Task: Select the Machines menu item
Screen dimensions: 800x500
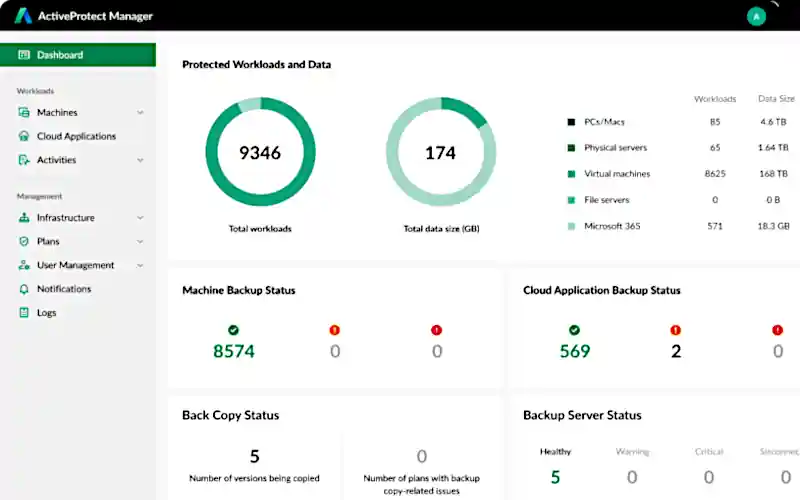Action: [57, 112]
